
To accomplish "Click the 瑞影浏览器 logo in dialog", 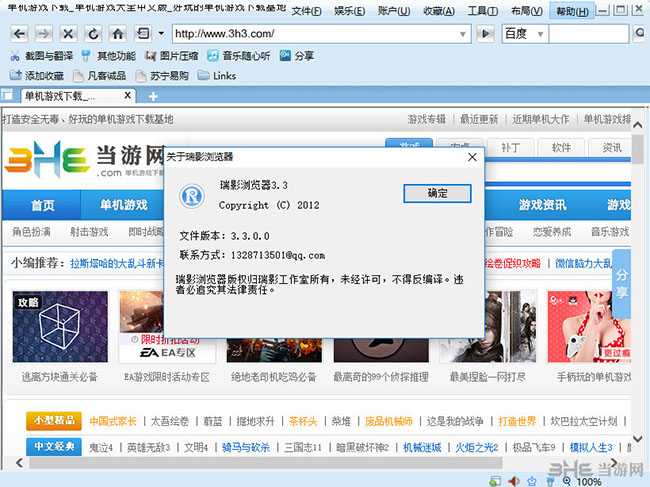I will coord(192,195).
